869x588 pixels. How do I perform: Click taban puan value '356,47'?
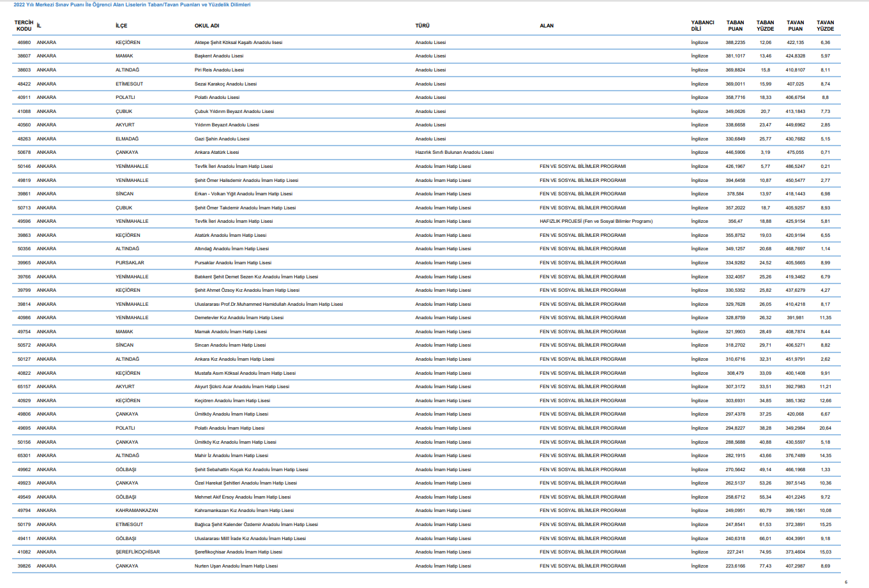[735, 222]
